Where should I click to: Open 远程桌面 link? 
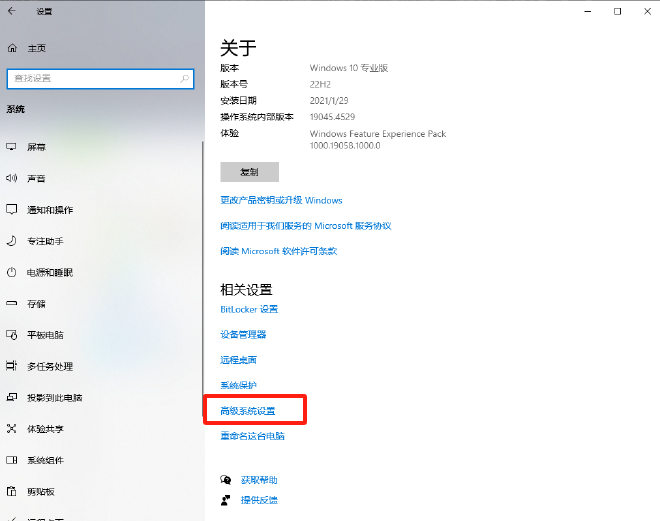click(238, 360)
